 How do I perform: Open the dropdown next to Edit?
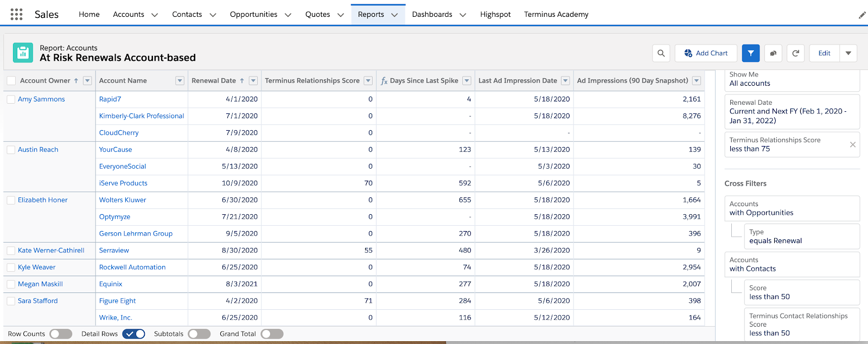pyautogui.click(x=848, y=53)
